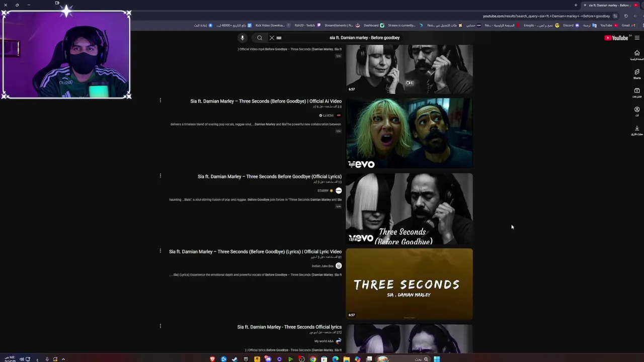The image size is (644, 362).
Task: Open the RzH20 - Twitch bookmark
Action: point(307,25)
